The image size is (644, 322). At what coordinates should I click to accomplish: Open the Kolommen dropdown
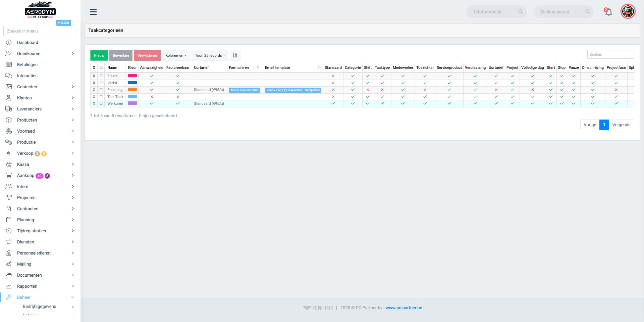(176, 55)
